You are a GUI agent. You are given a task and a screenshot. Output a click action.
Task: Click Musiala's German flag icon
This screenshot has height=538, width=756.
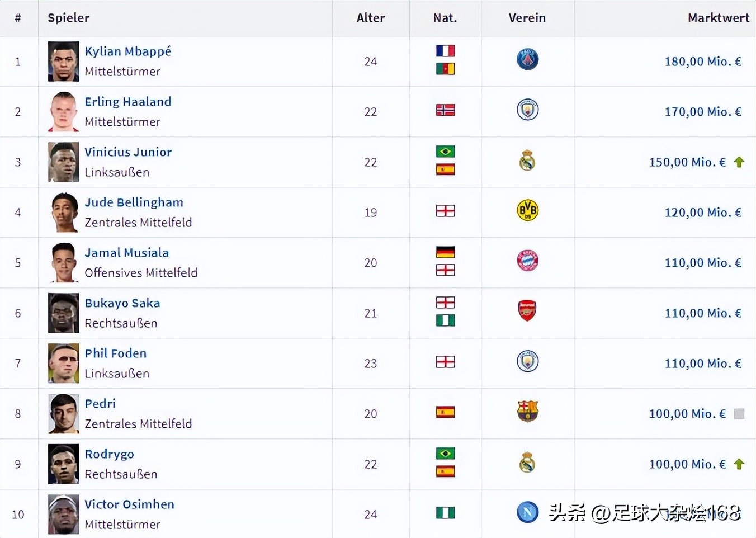(445, 252)
